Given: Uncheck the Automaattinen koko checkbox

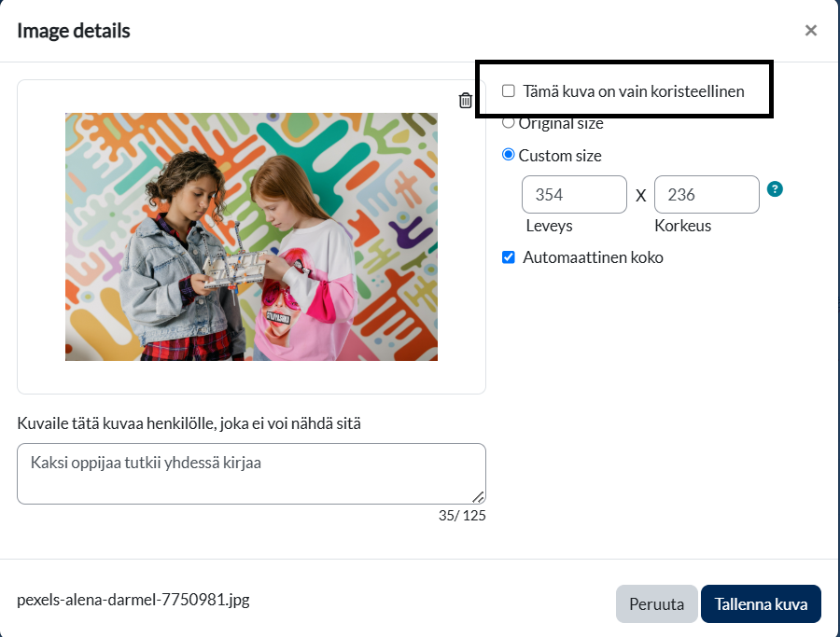Looking at the screenshot, I should tap(509, 257).
